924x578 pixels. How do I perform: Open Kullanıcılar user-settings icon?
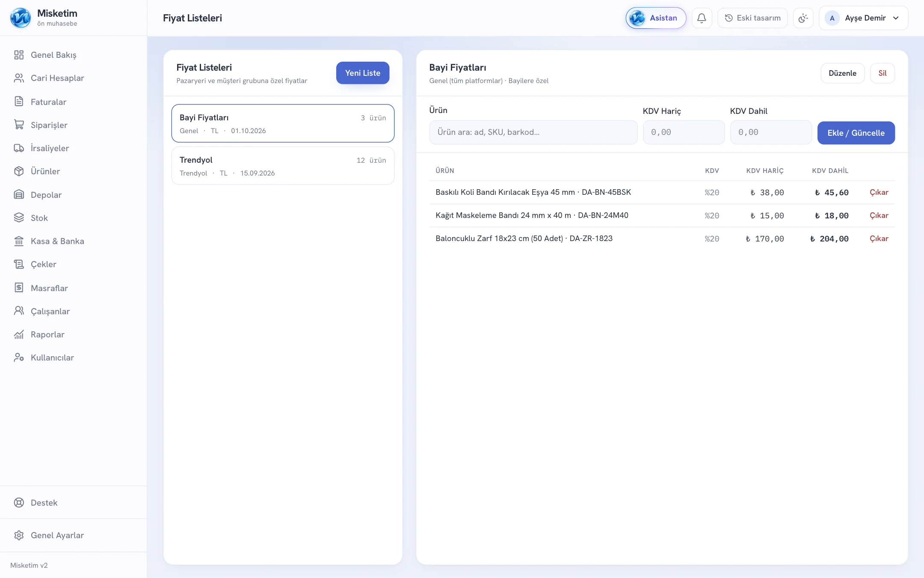19,358
